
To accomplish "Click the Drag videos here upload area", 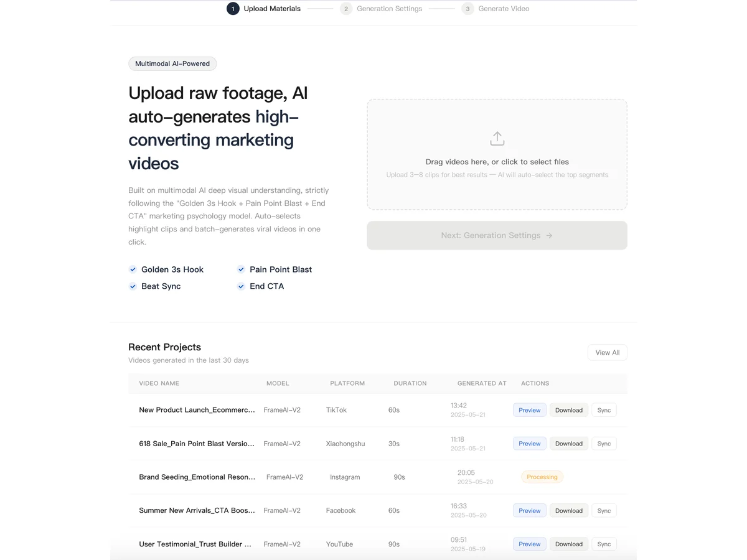I will pos(497,154).
